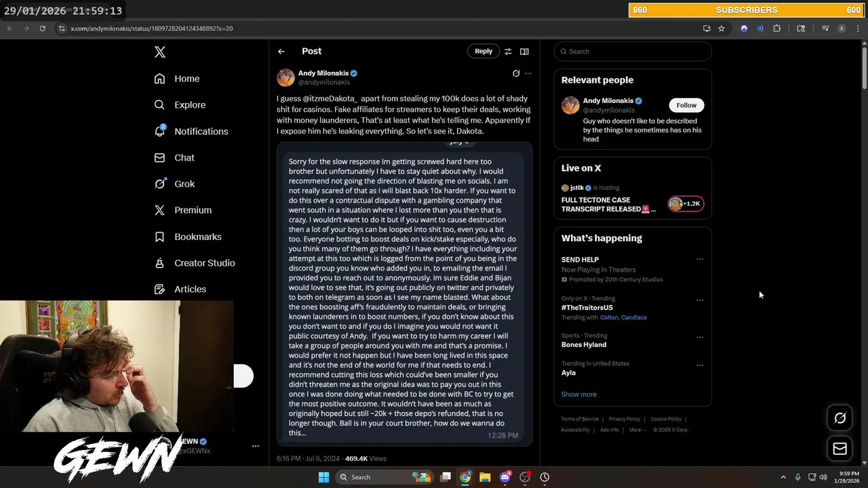This screenshot has height=488, width=868.
Task: Open Premium from the sidebar
Action: tap(183, 210)
